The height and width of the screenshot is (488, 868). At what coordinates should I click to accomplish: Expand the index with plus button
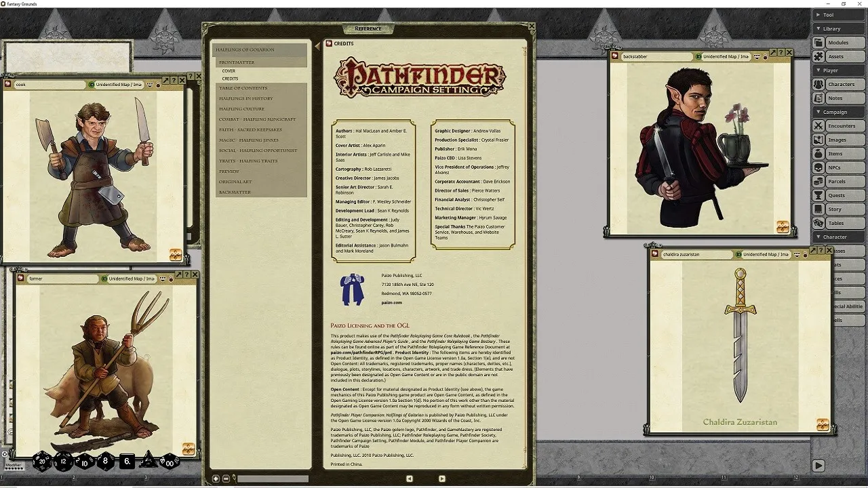tap(216, 479)
